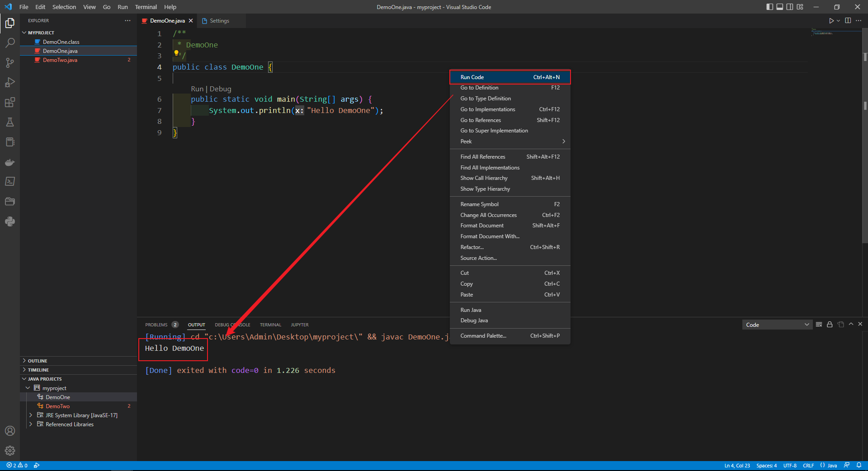868x471 pixels.
Task: Select DemoTwo in Java Projects tree
Action: [x=78, y=406]
